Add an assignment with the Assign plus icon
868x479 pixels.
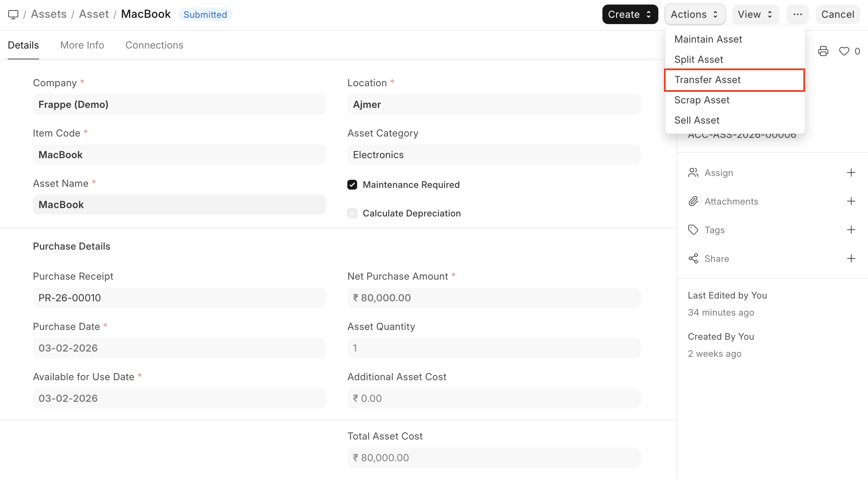click(x=851, y=172)
